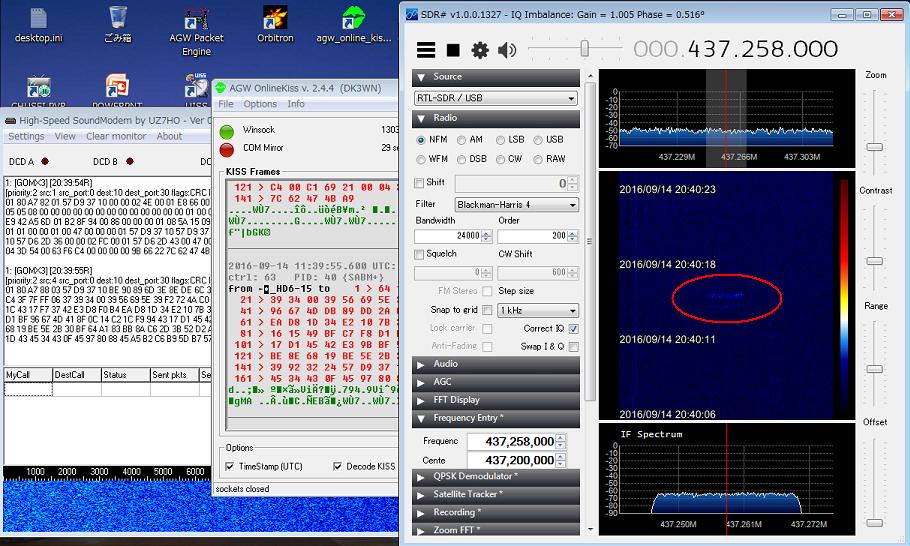The height and width of the screenshot is (546, 910).
Task: Select NFM demodulation mode
Action: (x=421, y=140)
